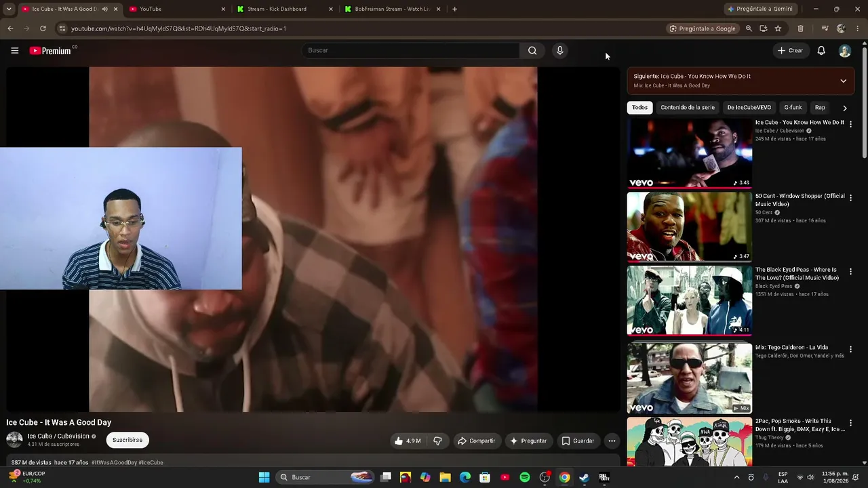Toggle Subscribe for Ice Cube / Cubevision
This screenshot has width=868, height=488.
click(127, 440)
